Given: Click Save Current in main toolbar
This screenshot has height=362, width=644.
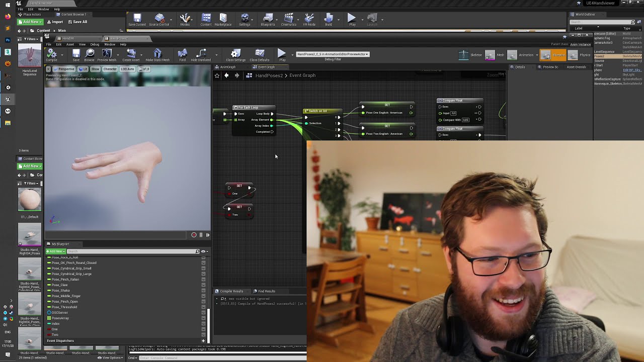Looking at the screenshot, I should point(137,20).
